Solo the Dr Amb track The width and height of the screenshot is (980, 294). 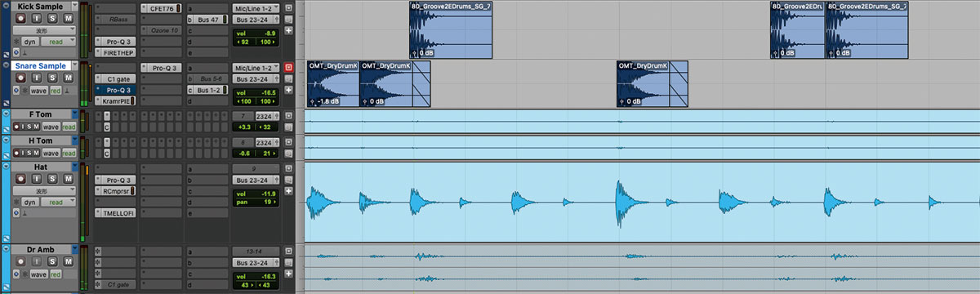click(x=52, y=261)
